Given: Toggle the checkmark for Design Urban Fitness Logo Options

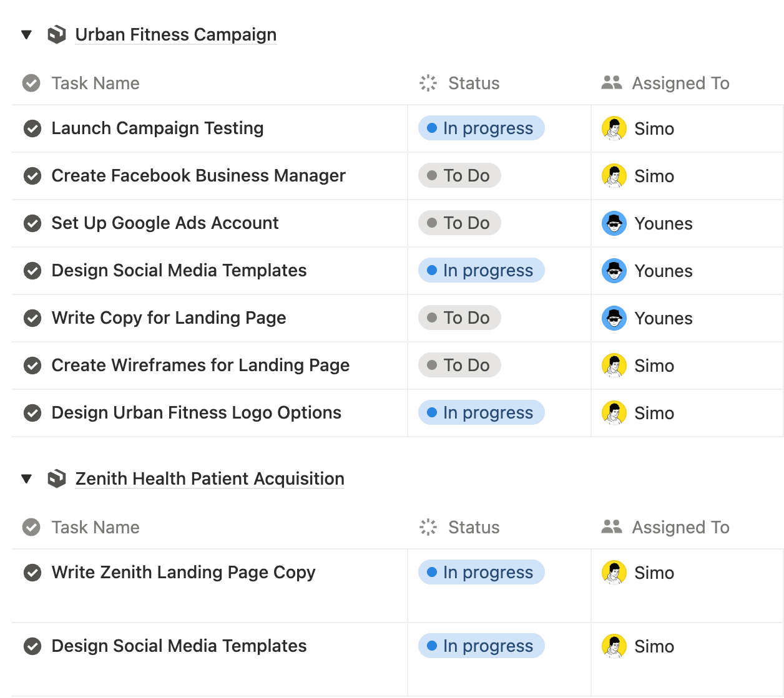Looking at the screenshot, I should [32, 413].
